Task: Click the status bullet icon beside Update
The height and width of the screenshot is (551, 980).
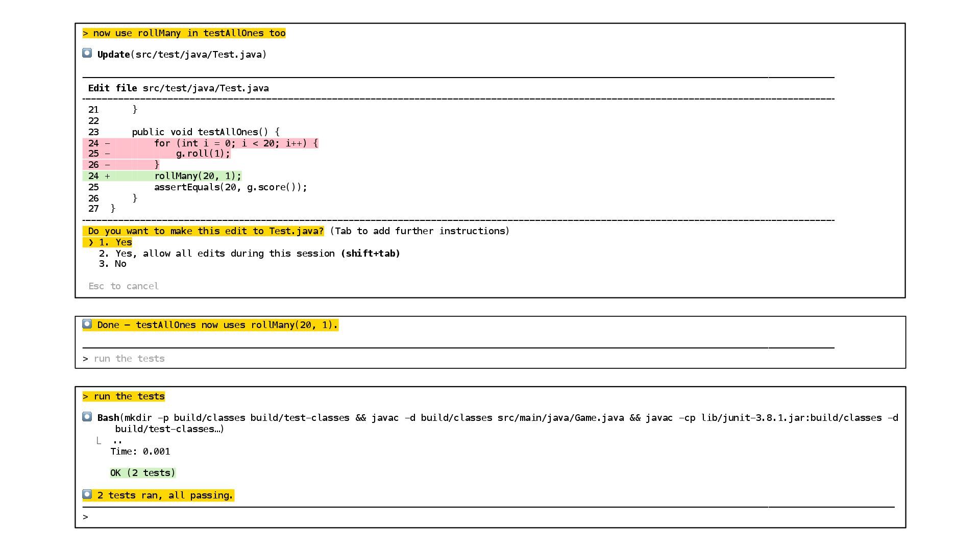Action: coord(87,53)
